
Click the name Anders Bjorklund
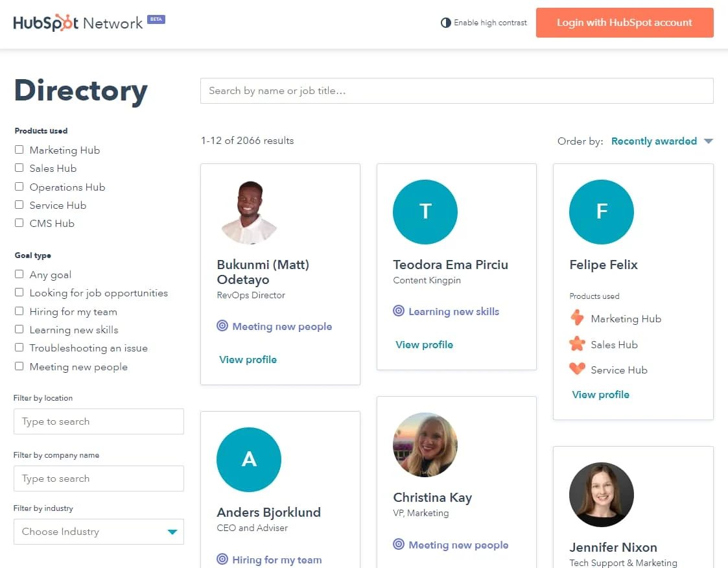[269, 512]
